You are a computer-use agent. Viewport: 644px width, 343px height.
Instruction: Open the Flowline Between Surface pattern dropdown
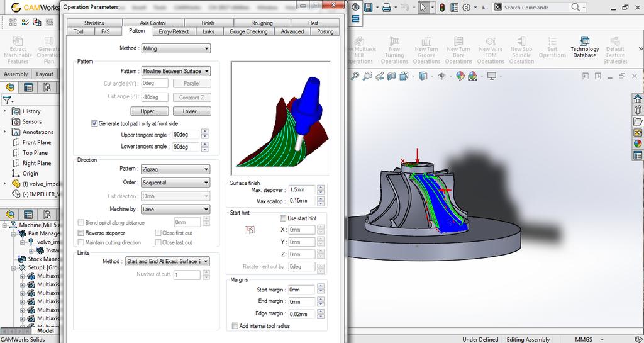click(176, 71)
